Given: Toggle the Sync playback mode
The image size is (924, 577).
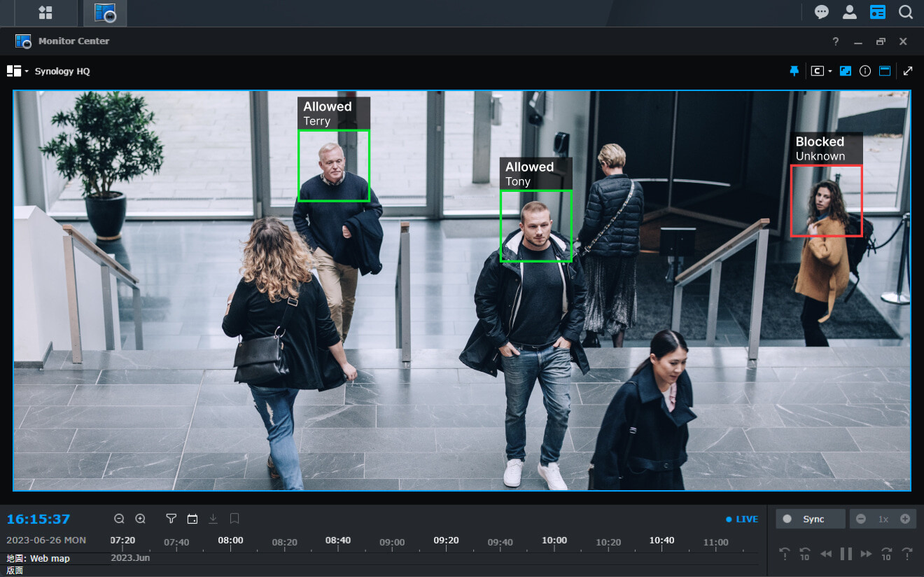Looking at the screenshot, I should (x=809, y=519).
